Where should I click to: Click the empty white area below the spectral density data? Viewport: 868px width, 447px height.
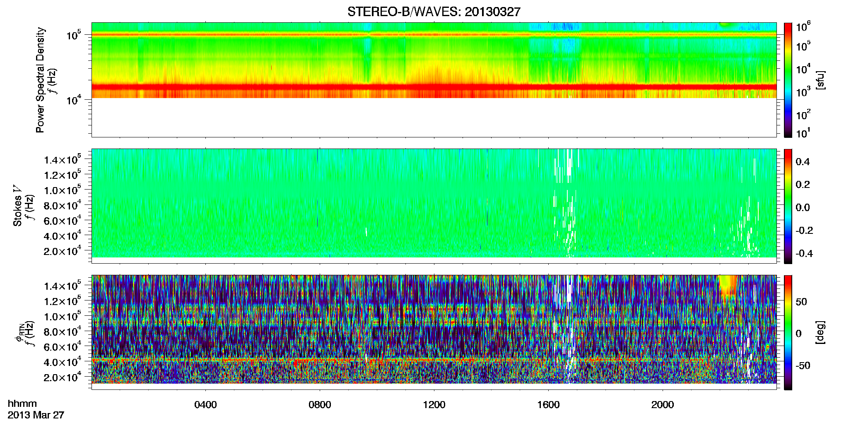(434, 117)
